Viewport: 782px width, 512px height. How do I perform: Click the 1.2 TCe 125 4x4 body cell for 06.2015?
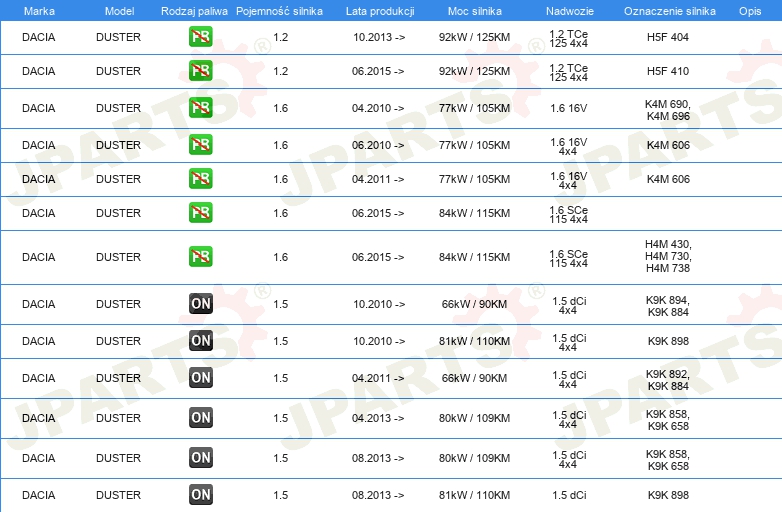pos(568,71)
